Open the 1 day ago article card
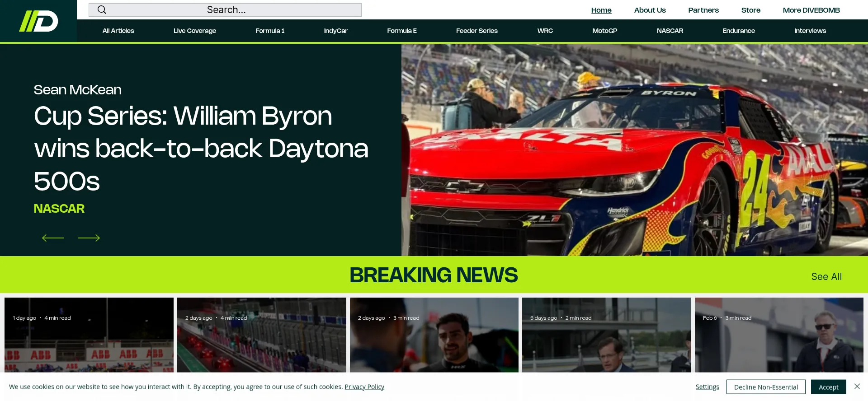 (89, 335)
